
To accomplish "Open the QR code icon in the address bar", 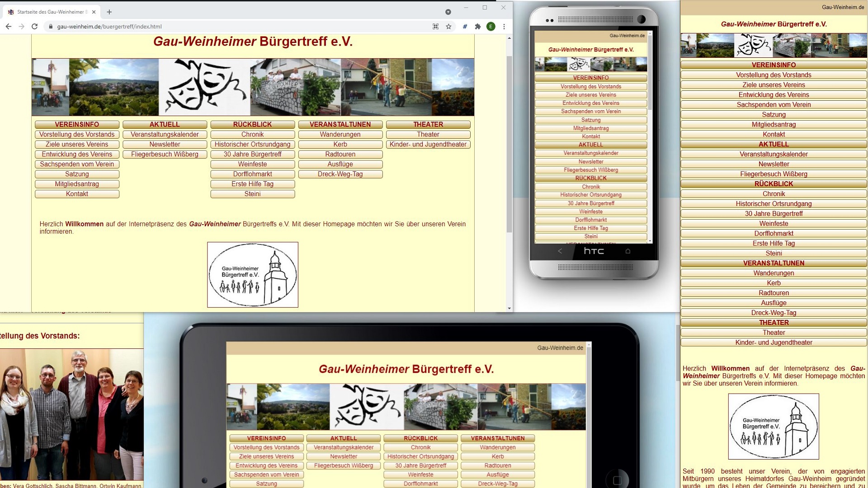I will [435, 27].
